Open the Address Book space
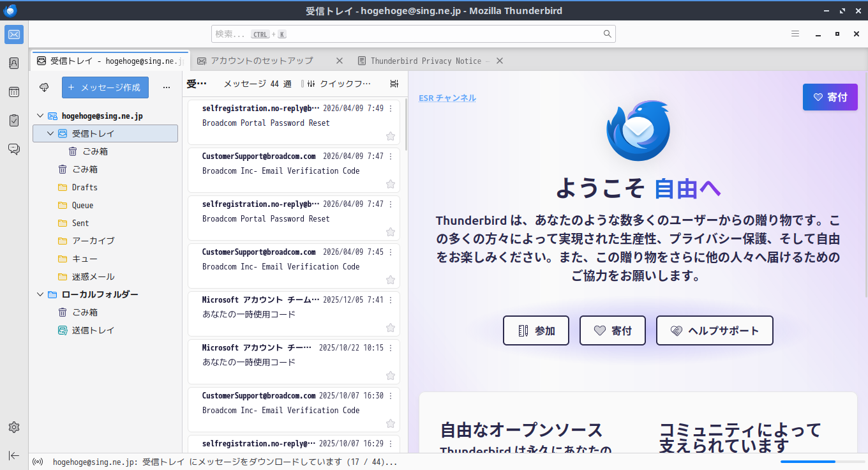Screen dimensions: 868x470 [14, 63]
